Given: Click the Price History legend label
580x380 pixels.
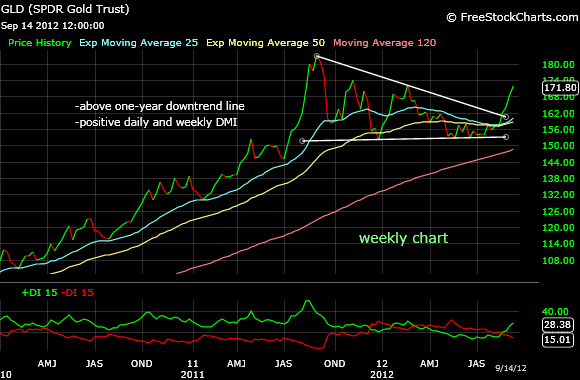Looking at the screenshot, I should tap(40, 43).
